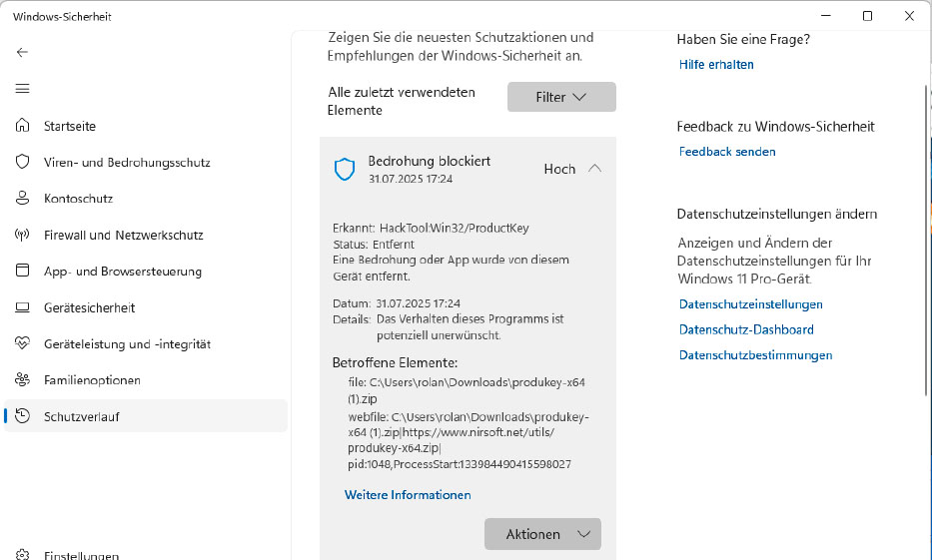Select the Viren- und Bedrohungsschutz shield icon

click(22, 162)
